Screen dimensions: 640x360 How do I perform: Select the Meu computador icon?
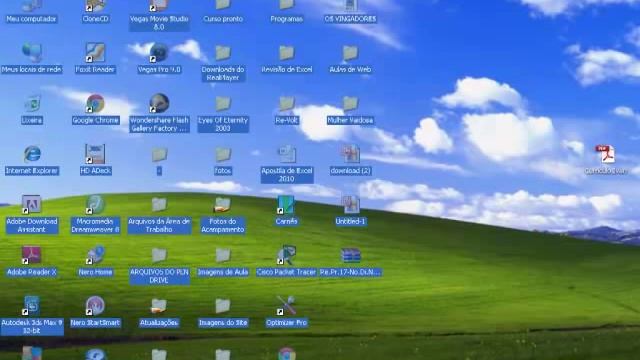click(x=32, y=6)
